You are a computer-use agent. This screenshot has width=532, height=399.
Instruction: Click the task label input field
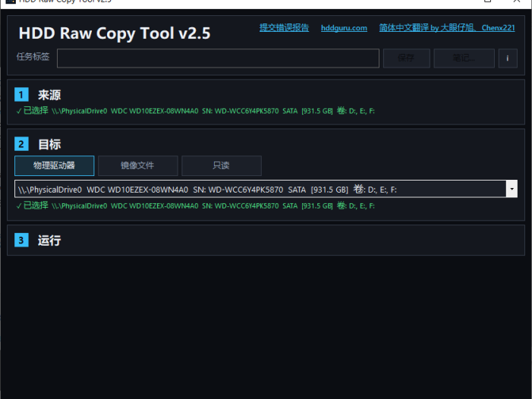pyautogui.click(x=218, y=58)
